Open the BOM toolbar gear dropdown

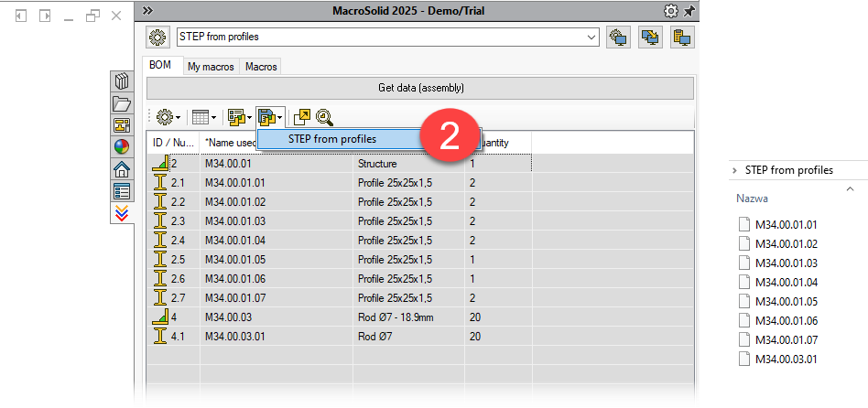168,117
